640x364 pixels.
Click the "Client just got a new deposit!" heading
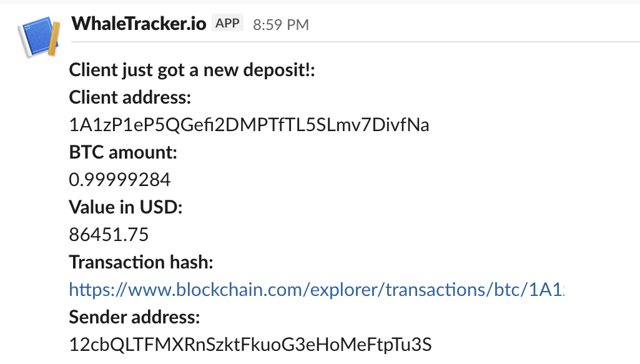pyautogui.click(x=192, y=70)
